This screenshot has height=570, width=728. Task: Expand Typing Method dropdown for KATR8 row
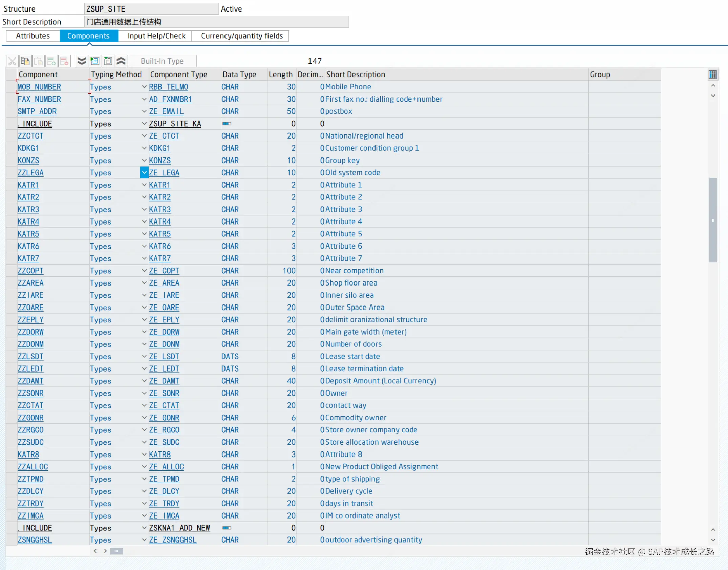point(144,455)
